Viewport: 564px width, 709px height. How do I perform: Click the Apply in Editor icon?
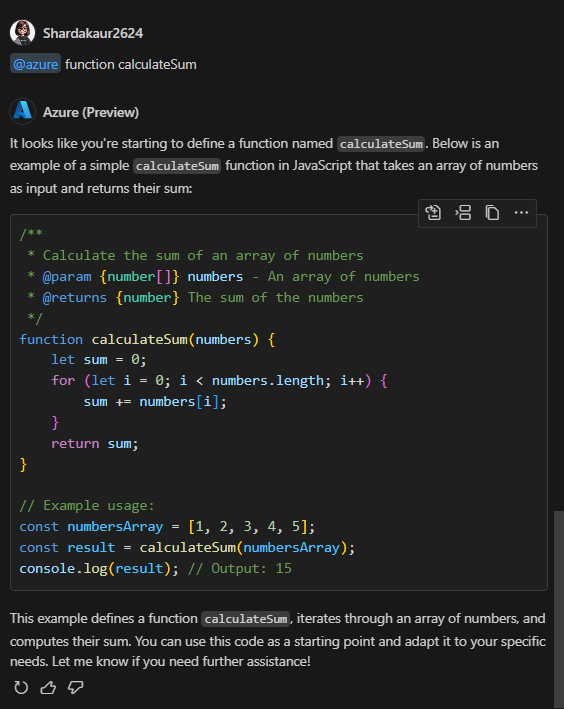433,213
